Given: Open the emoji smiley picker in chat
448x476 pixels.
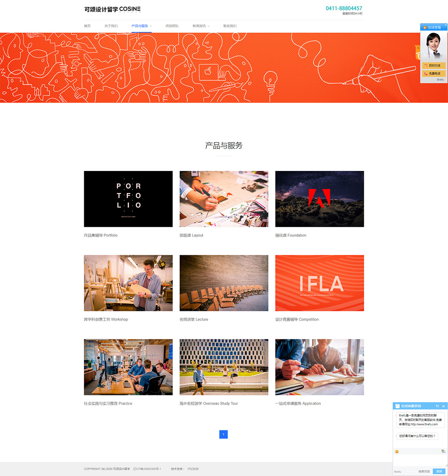Looking at the screenshot, I should [x=397, y=451].
